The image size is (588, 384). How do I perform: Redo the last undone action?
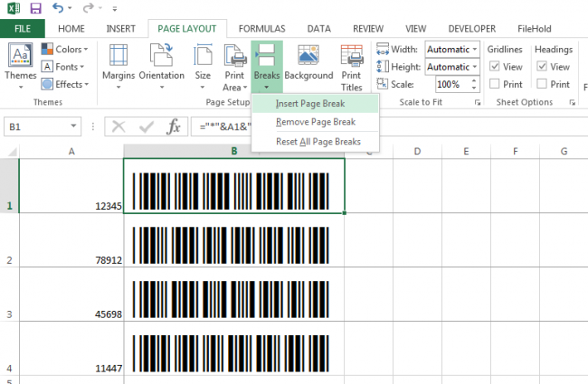coord(88,7)
